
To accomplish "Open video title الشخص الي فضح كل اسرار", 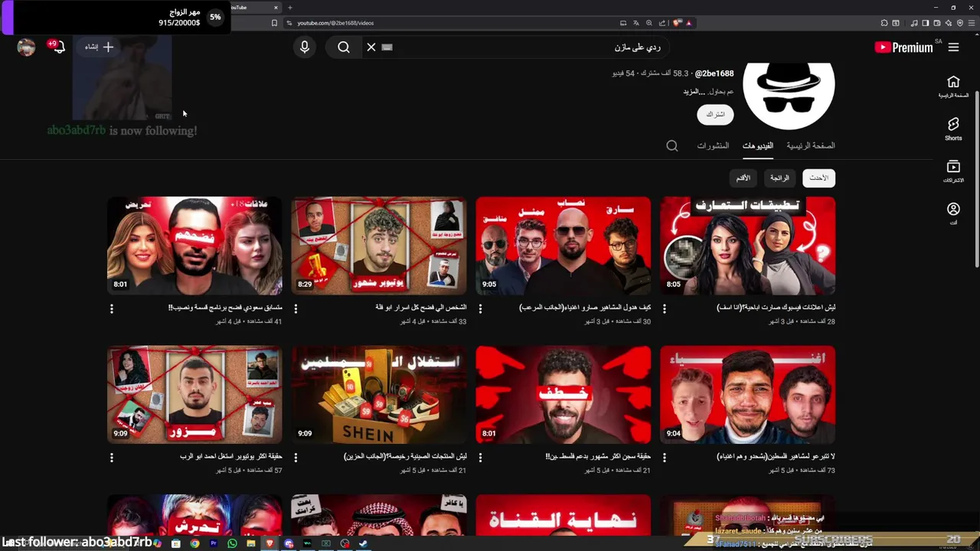I will (x=420, y=308).
